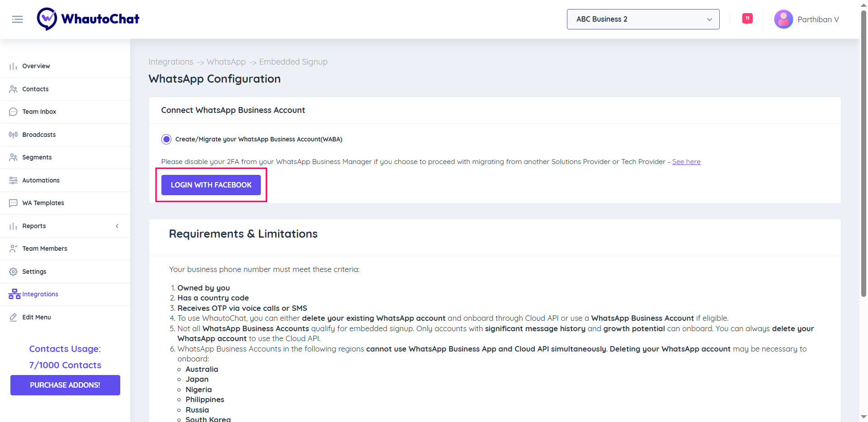Click the WhautoChat logo

[88, 19]
